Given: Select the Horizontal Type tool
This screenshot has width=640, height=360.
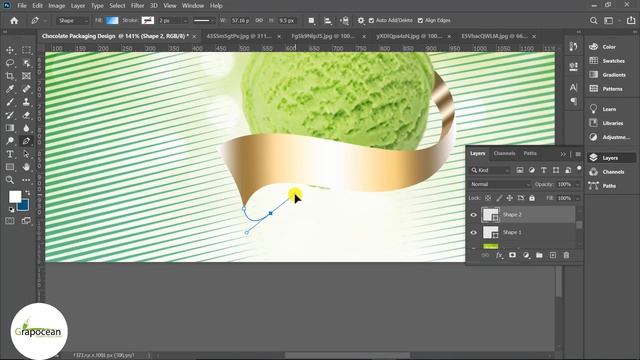Looking at the screenshot, I should pyautogui.click(x=10, y=154).
